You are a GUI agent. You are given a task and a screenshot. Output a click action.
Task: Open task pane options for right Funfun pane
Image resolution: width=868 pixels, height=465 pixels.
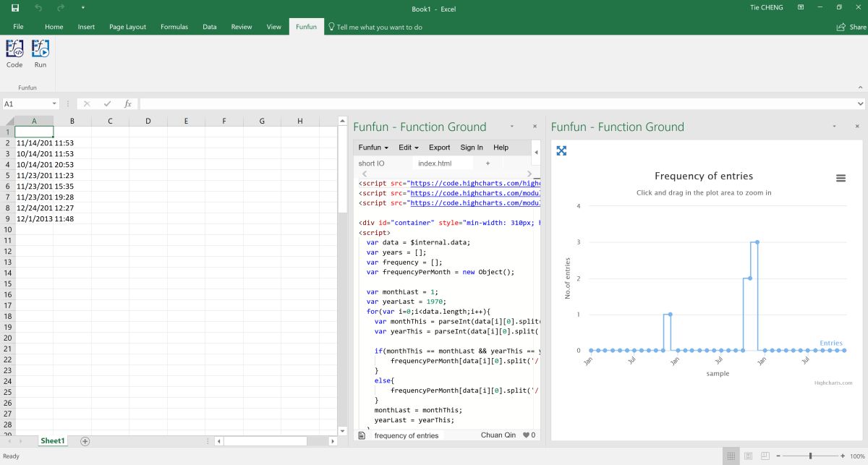835,127
